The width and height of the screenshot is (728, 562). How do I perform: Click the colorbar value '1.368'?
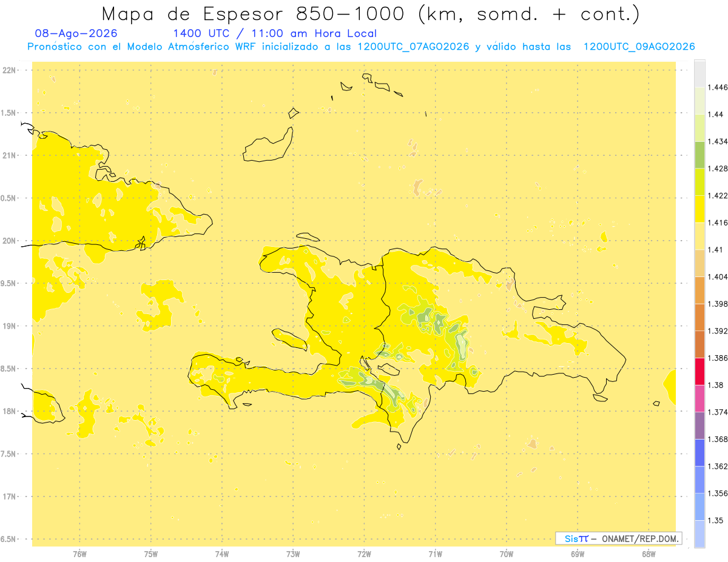click(x=718, y=439)
